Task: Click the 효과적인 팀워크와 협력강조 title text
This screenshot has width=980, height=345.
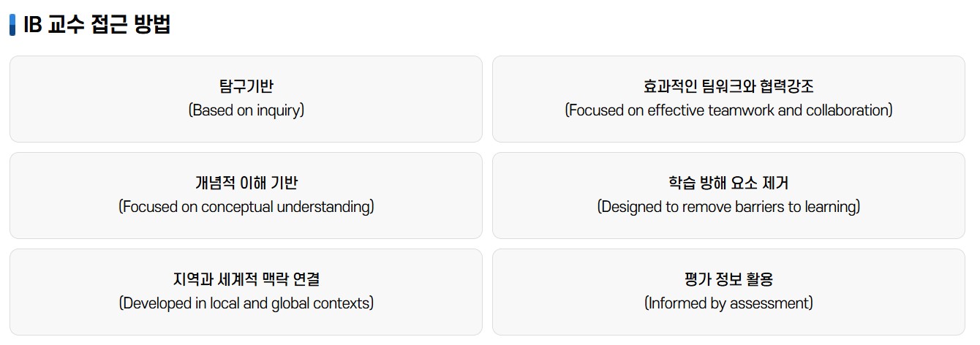Action: tap(728, 86)
